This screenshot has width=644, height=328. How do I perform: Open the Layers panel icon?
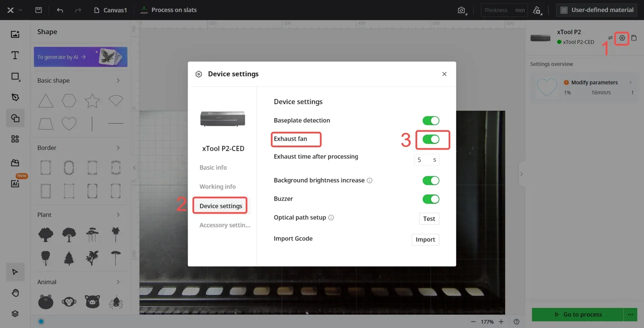pyautogui.click(x=15, y=313)
